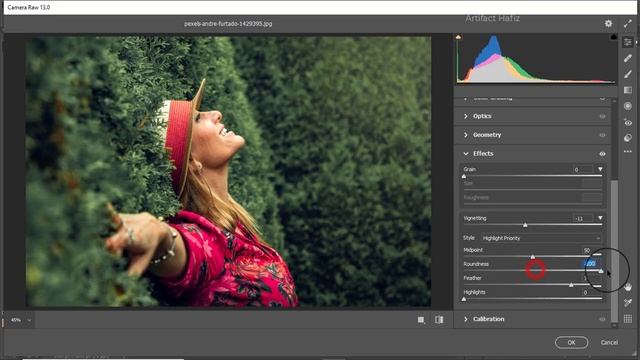Open the Snapshots panel icon

(628, 138)
